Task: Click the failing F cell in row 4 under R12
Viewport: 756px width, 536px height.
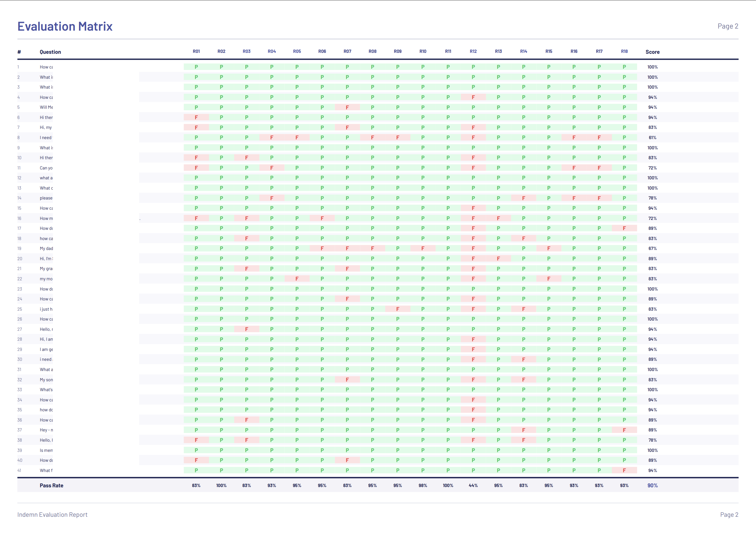Action: tap(473, 97)
